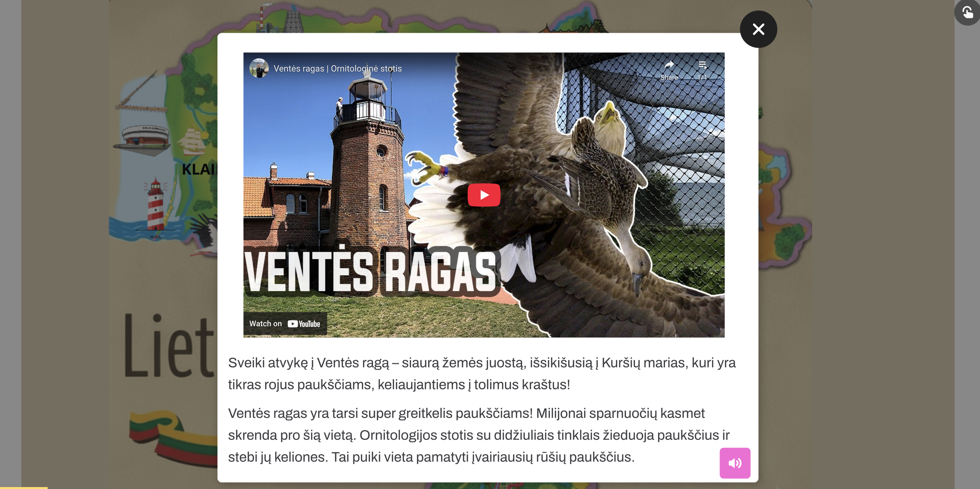This screenshot has height=489, width=980.
Task: Close the Ventės ragas popup
Action: (x=758, y=29)
